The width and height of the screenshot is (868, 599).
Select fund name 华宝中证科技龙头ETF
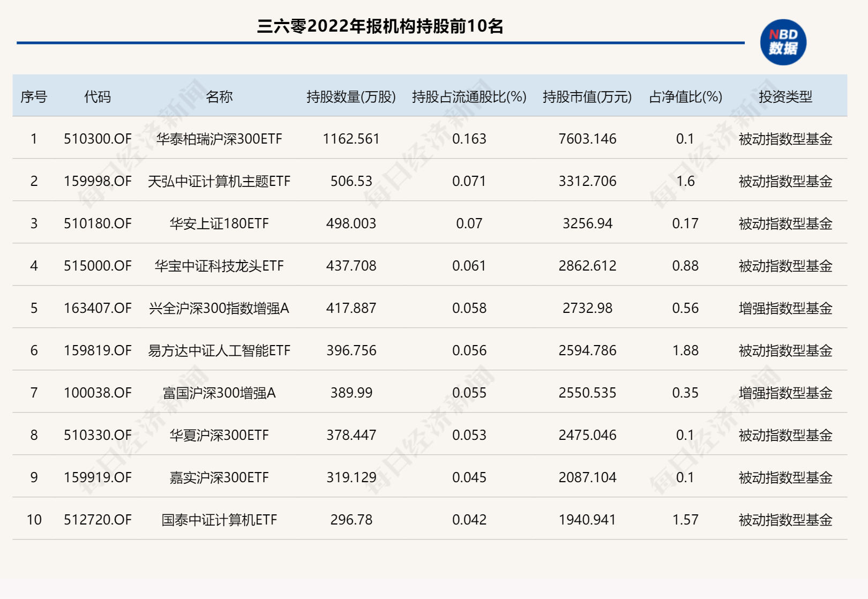(219, 266)
